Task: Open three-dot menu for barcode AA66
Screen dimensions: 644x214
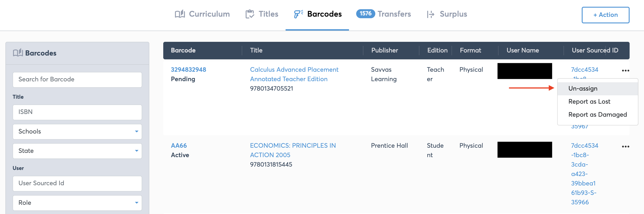Action: click(x=625, y=147)
